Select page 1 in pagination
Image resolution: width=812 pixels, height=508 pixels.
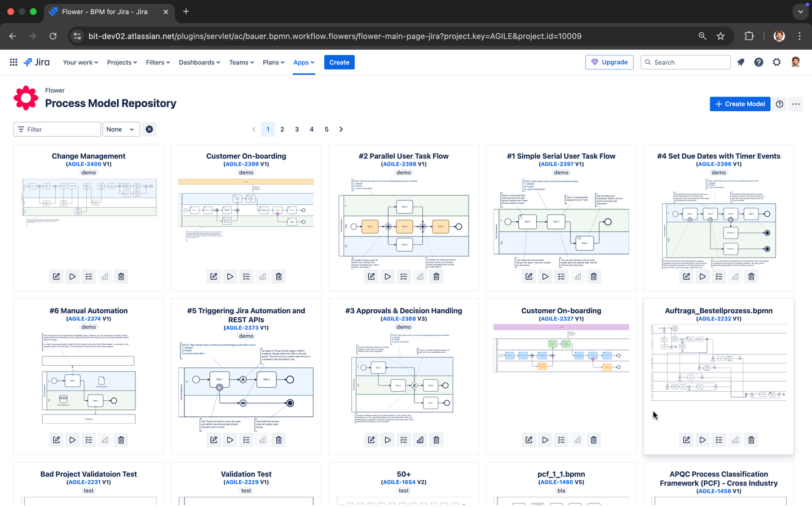coord(268,129)
